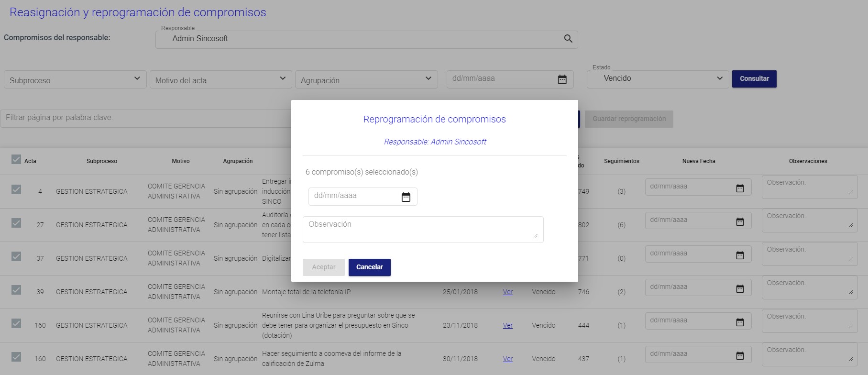Click Observación box in the Hacer seguimiento a coomeva row

(x=810, y=354)
